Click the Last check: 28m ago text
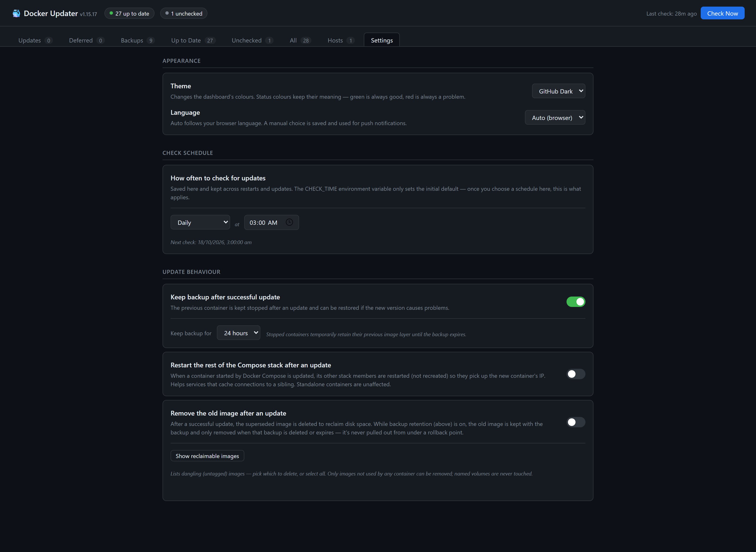The width and height of the screenshot is (756, 552). (671, 14)
